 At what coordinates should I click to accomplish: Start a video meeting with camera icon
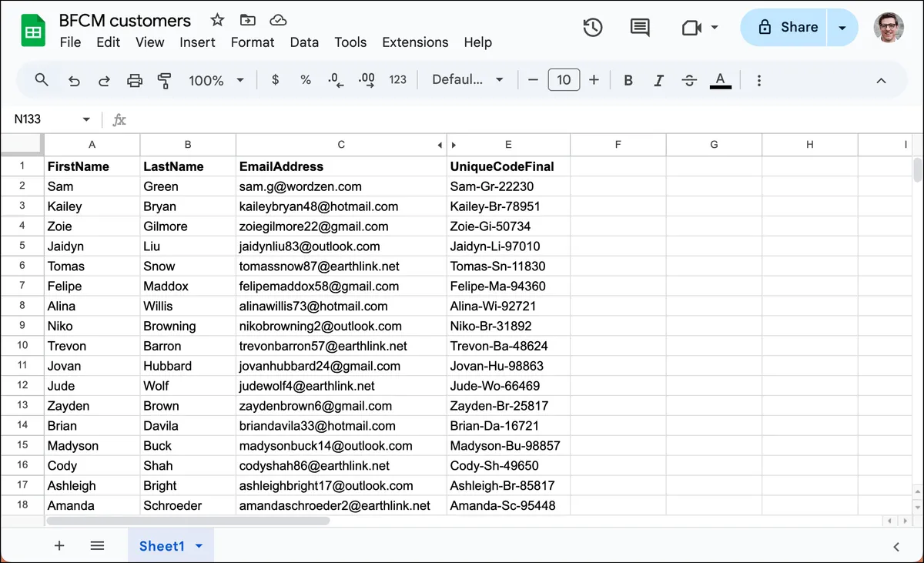(x=691, y=28)
